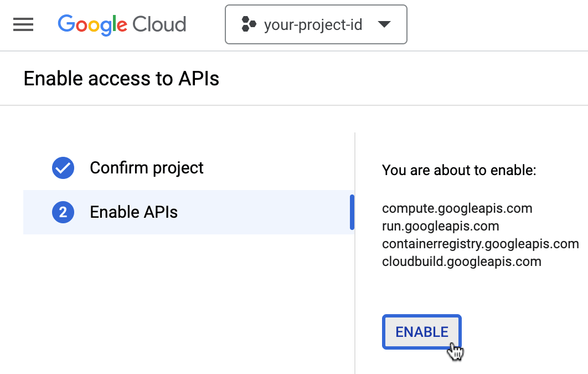Click the containerregistry.googleapis.com entry
This screenshot has height=374, width=588.
(x=480, y=244)
